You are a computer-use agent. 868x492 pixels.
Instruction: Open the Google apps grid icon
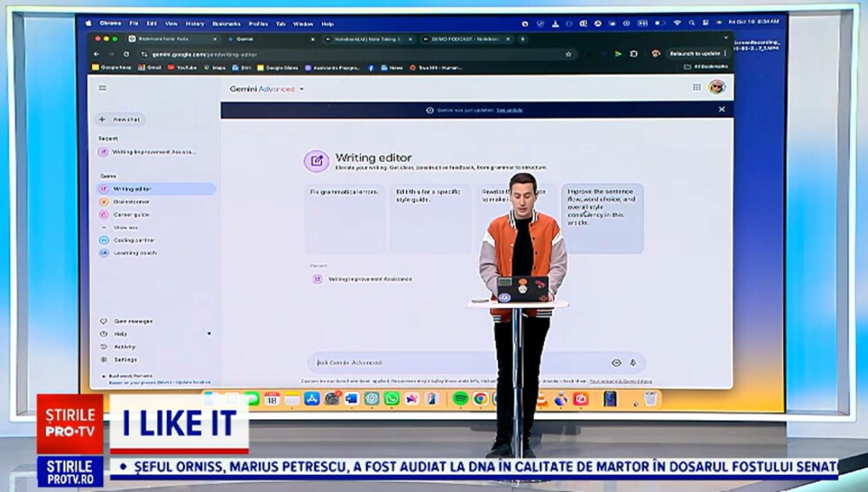(696, 88)
